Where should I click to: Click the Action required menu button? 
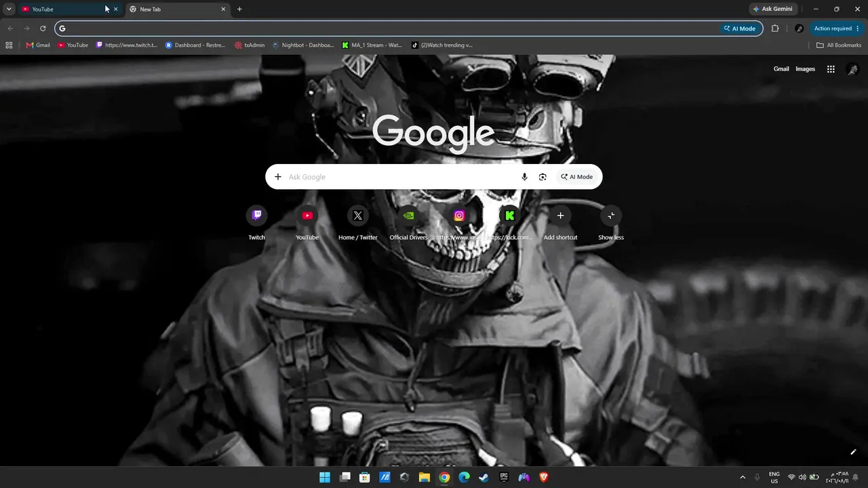837,28
